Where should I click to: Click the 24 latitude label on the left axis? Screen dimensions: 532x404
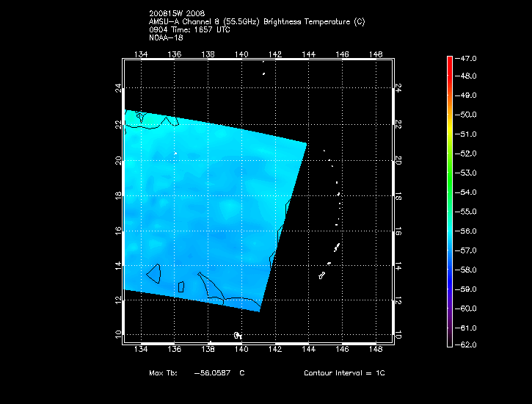tap(118, 88)
